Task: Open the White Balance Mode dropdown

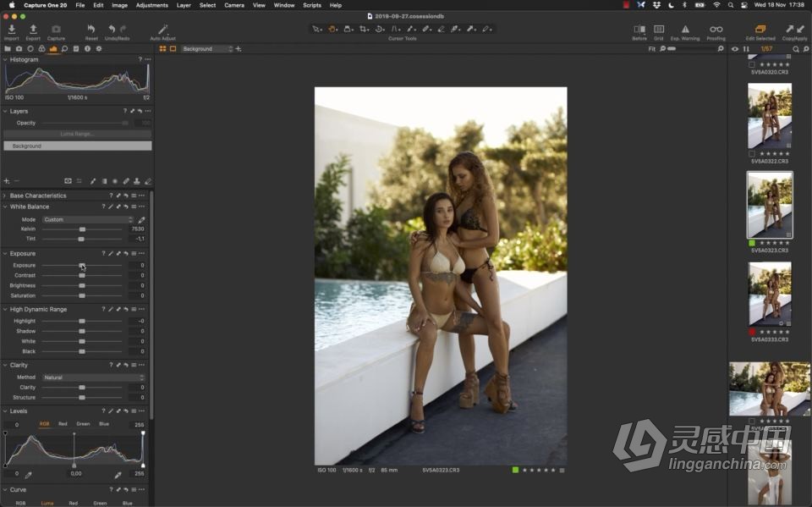Action: point(87,220)
